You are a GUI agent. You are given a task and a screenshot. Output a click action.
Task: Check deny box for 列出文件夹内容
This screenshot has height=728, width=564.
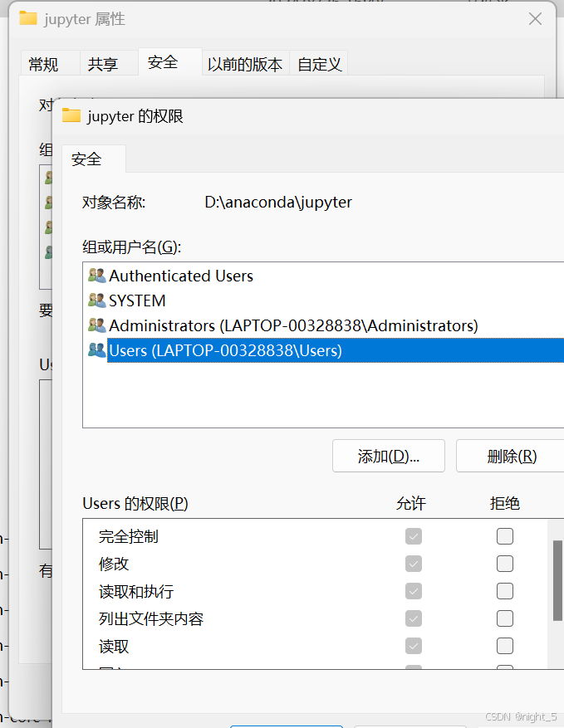click(505, 618)
